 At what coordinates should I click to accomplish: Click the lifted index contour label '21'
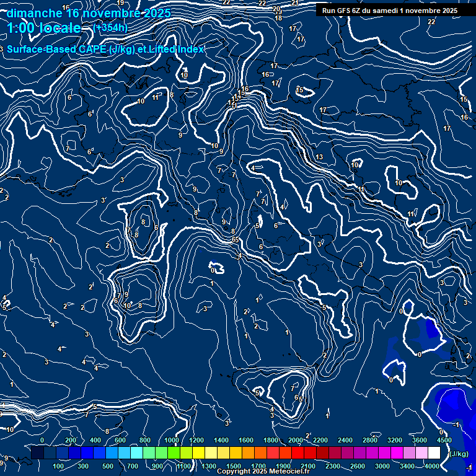pos(295,2)
